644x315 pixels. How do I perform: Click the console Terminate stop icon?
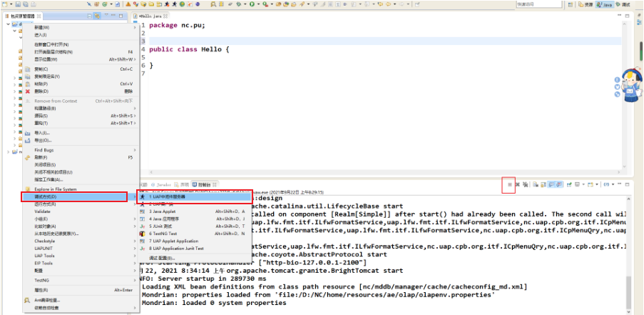pos(510,184)
